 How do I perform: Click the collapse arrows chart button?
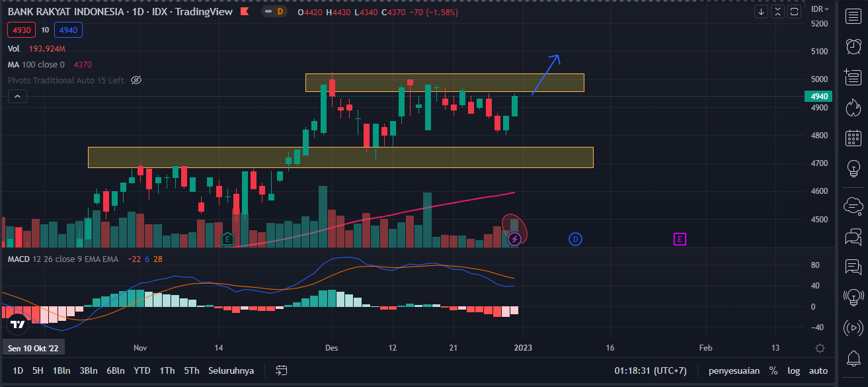tap(778, 11)
